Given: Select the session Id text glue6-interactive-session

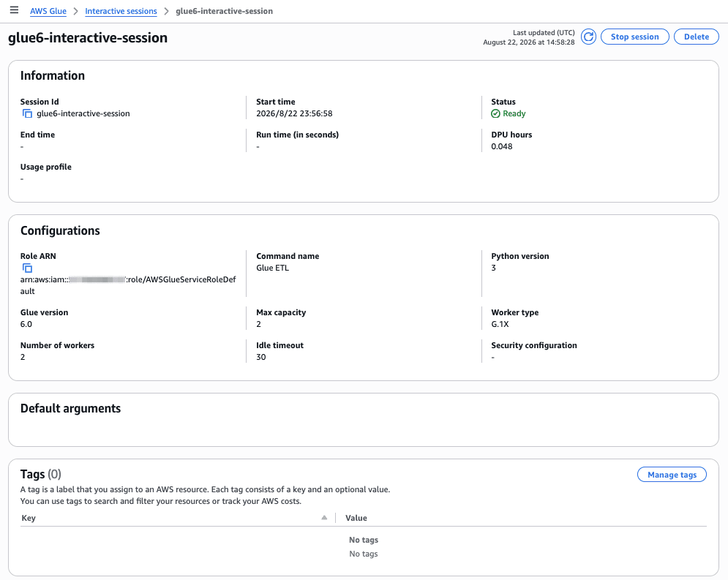Looking at the screenshot, I should [83, 113].
